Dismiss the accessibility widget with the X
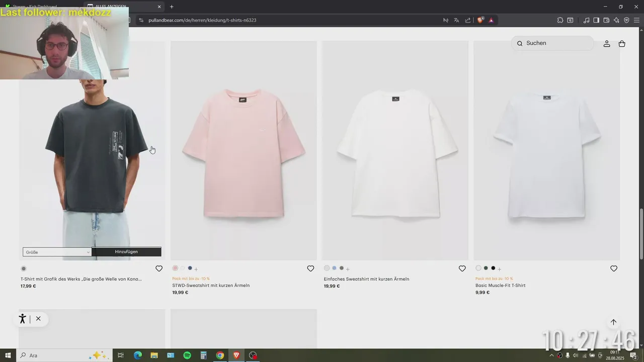This screenshot has width=644, height=362. (x=38, y=319)
